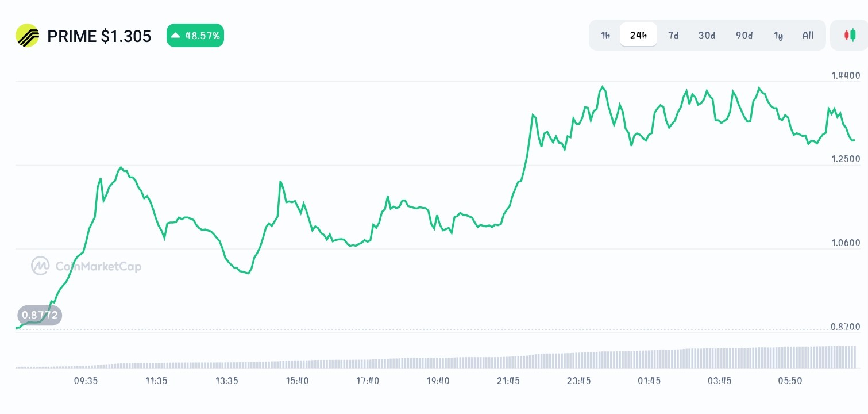Click the upward arrow in the green badge
The height and width of the screenshot is (414, 868).
[176, 35]
